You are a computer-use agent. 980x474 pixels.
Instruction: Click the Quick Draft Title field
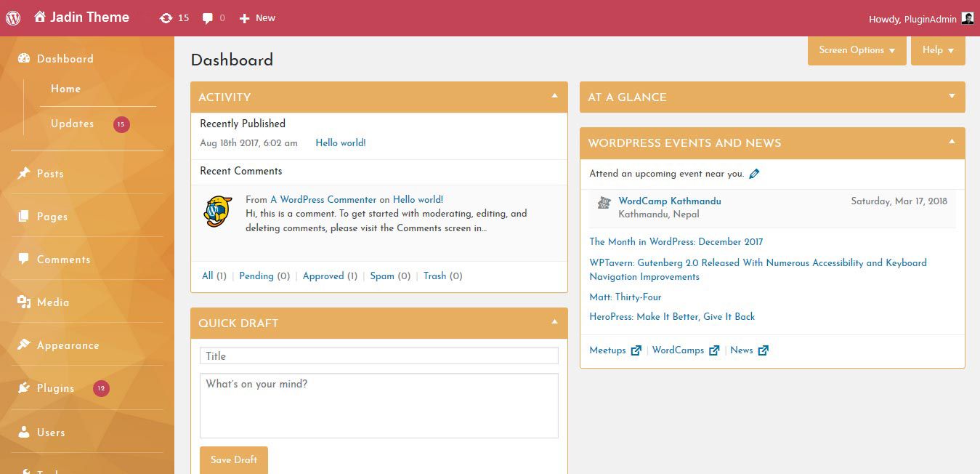tap(378, 355)
